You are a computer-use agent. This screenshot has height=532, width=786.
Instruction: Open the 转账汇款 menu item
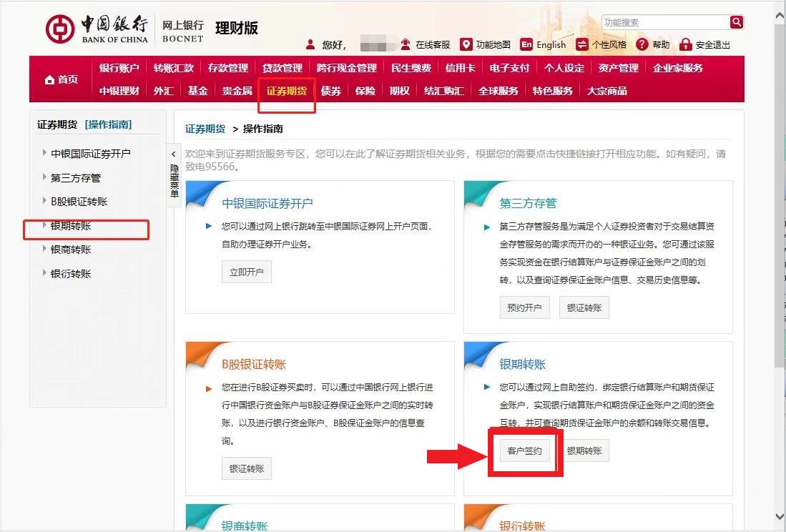[173, 68]
